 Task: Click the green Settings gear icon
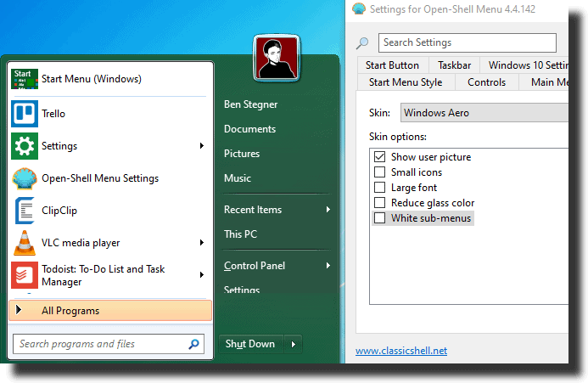click(25, 146)
